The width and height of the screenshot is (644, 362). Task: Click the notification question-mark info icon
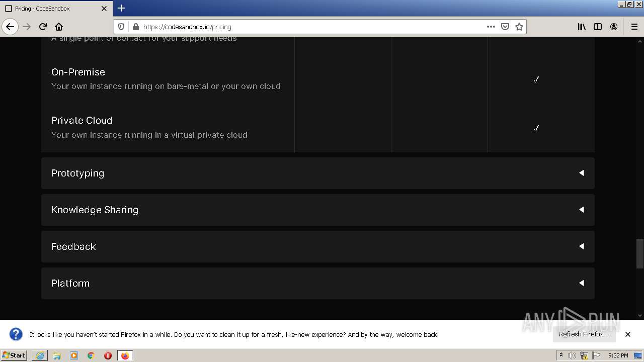[x=16, y=334]
